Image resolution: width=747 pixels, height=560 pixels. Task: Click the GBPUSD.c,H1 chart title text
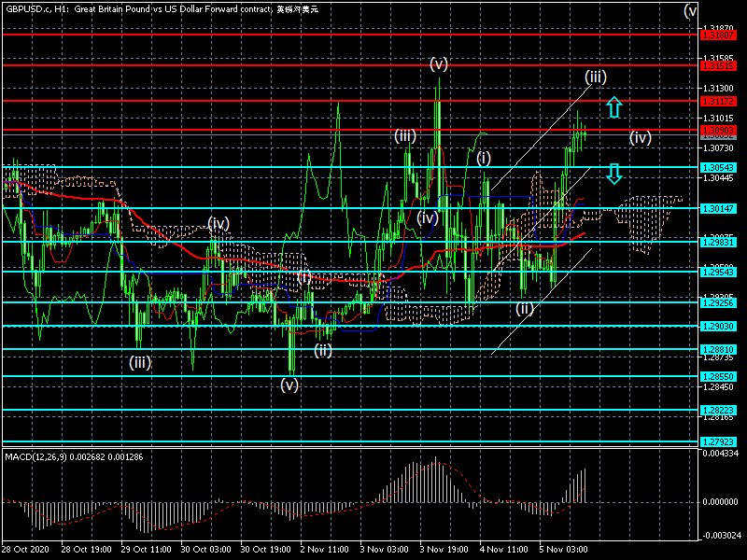tap(35, 8)
